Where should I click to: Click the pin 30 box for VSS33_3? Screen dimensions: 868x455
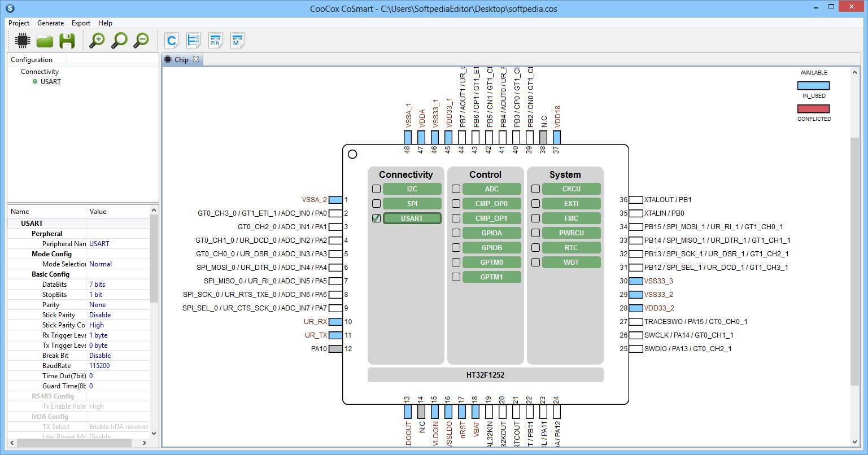[636, 281]
